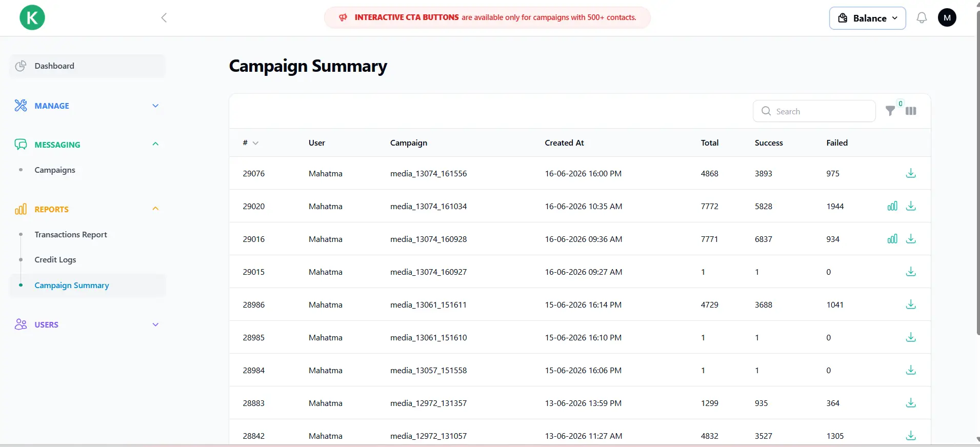
Task: Open the Transactions Report page
Action: click(71, 235)
